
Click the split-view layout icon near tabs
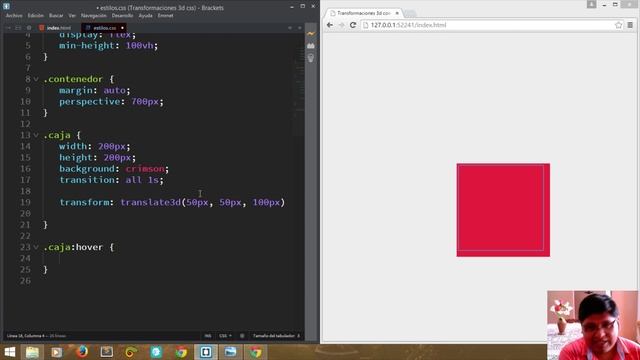[x=18, y=28]
